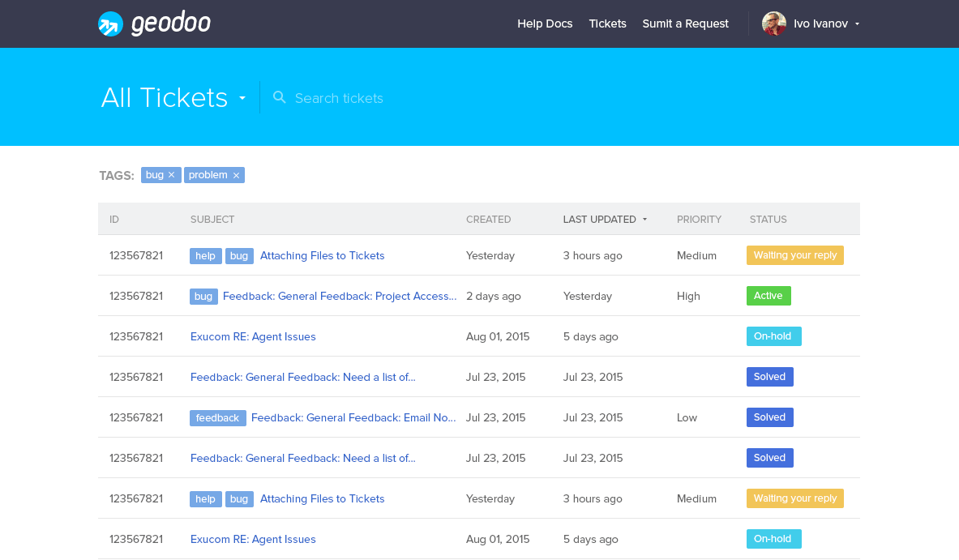
Task: Click the geodoo logo icon
Action: coord(110,24)
